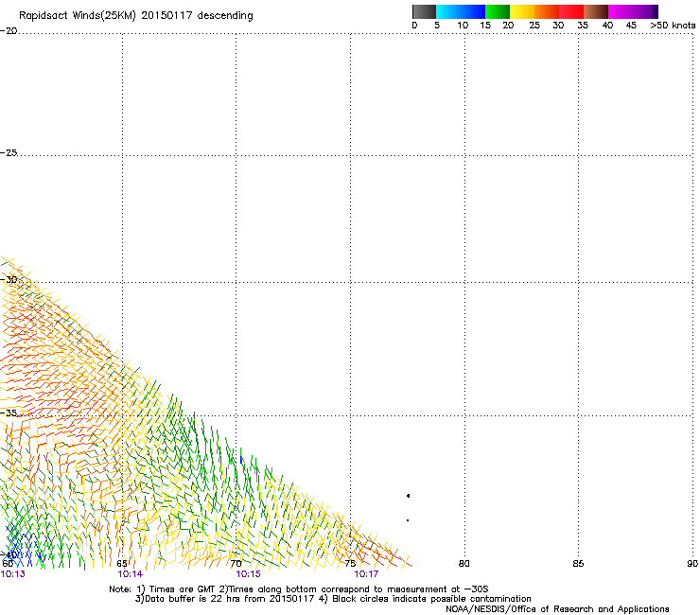
Task: Click the gray 0-5 knots color segment
Action: 424,11
